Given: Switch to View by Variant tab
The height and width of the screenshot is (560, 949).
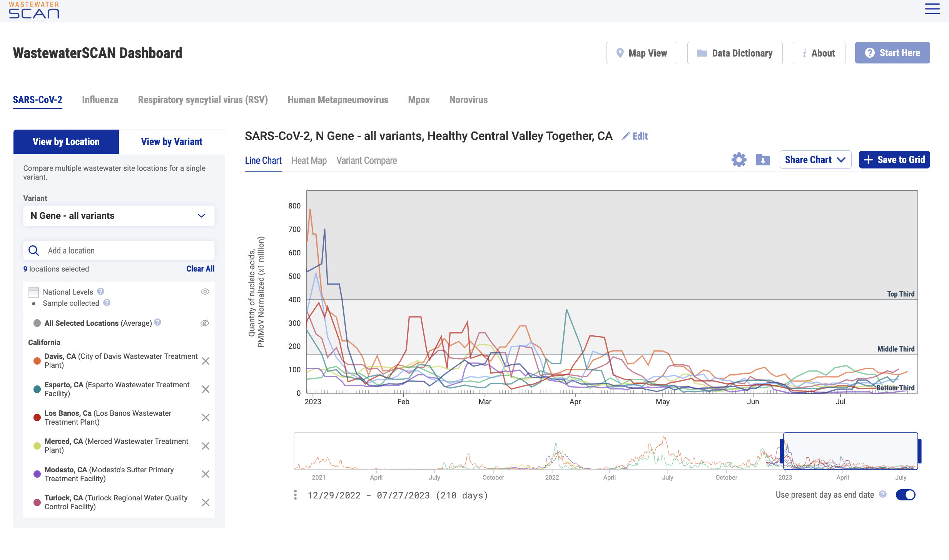Looking at the screenshot, I should [172, 142].
